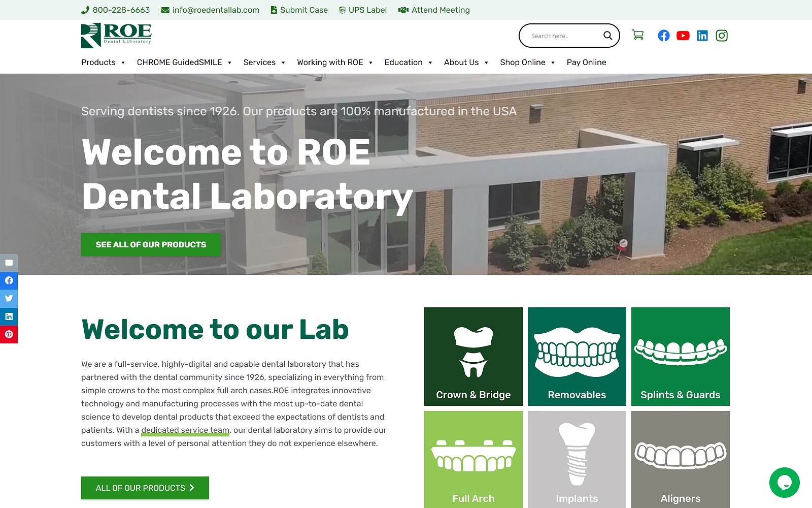
Task: Share on LinkedIn from side bar
Action: (9, 316)
